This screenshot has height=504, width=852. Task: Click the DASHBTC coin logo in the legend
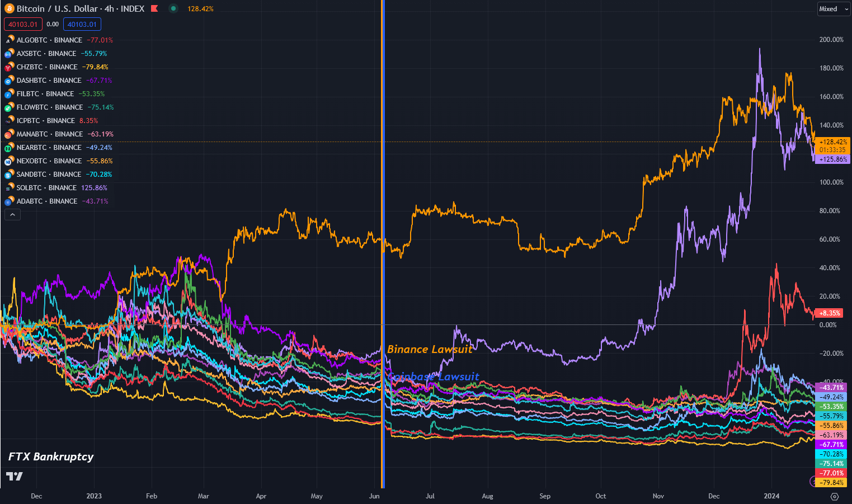(x=9, y=80)
